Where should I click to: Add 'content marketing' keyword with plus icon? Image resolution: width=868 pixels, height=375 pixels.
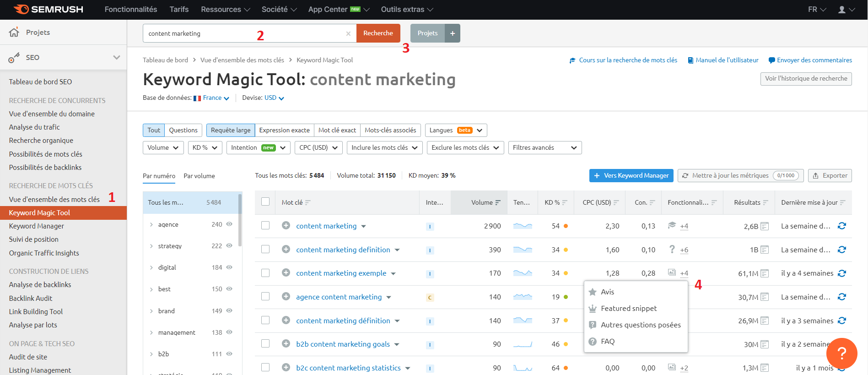pyautogui.click(x=286, y=225)
